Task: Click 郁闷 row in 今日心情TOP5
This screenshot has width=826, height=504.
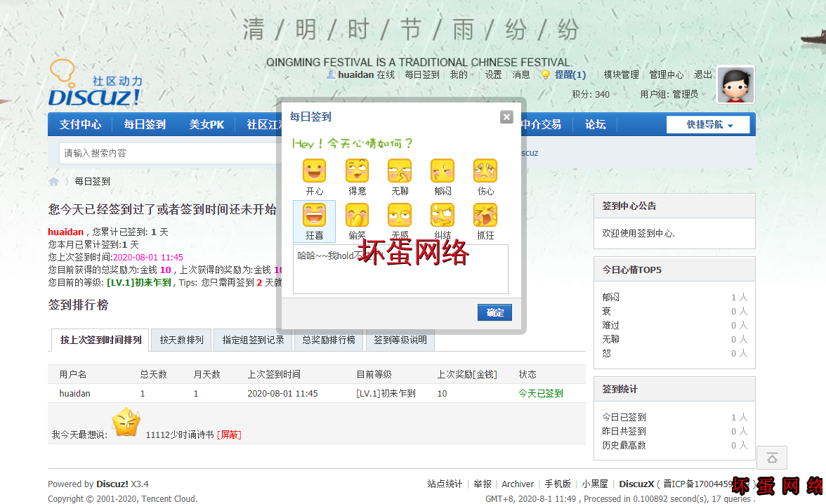Action: pyautogui.click(x=674, y=298)
